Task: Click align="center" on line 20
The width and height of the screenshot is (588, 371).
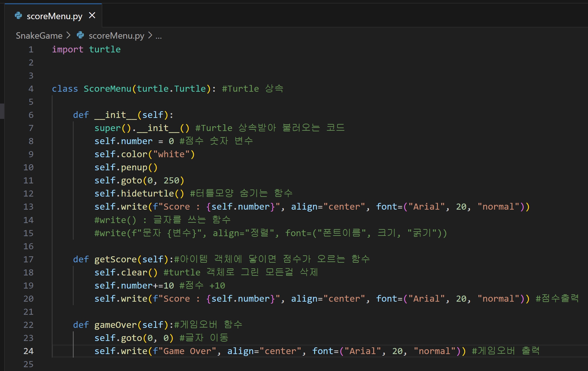Action: click(328, 299)
